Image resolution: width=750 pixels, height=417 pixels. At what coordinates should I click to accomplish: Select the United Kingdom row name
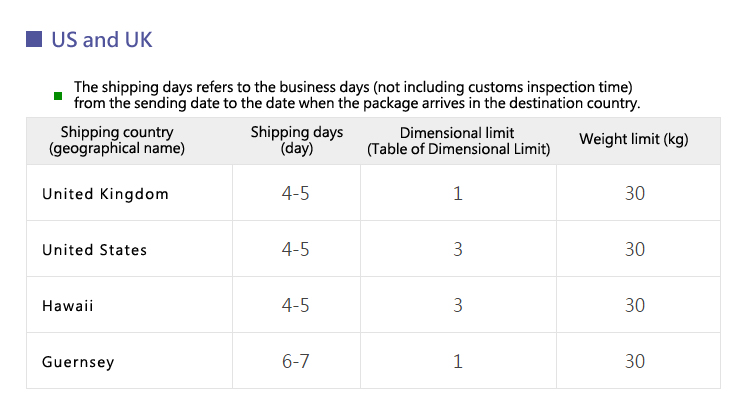click(x=105, y=194)
